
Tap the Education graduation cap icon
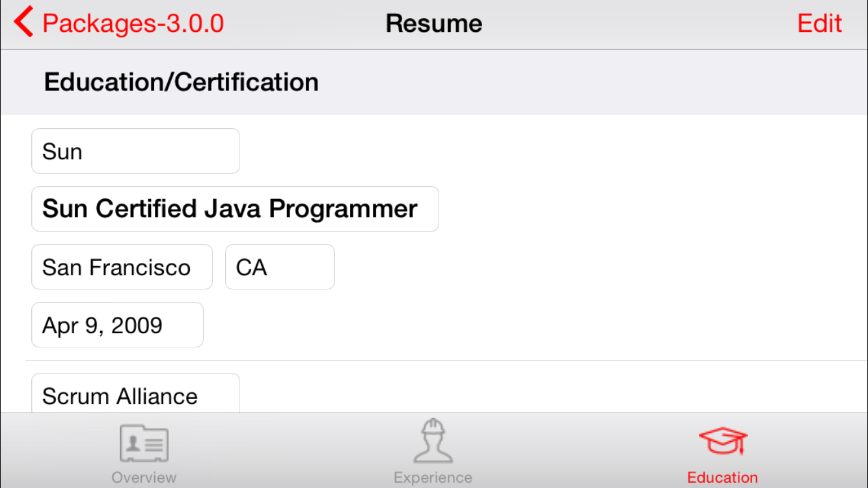tap(722, 442)
